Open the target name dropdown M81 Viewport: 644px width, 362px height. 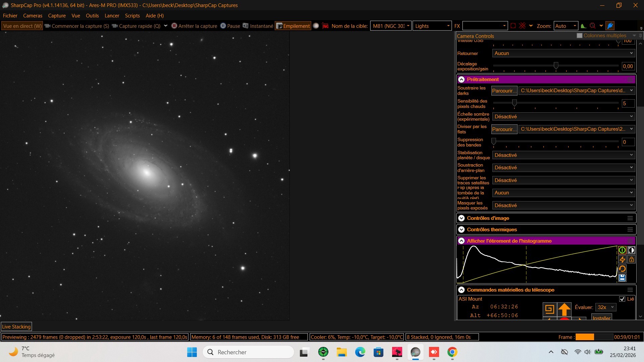click(391, 26)
